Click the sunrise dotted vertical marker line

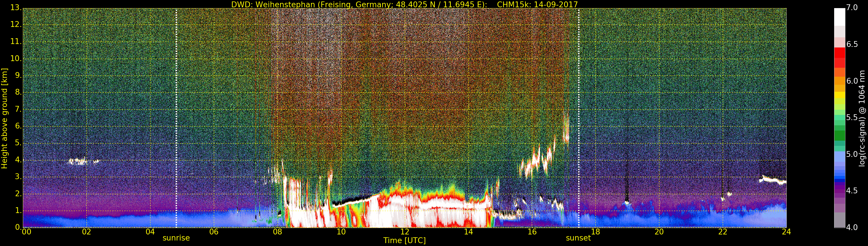click(x=176, y=118)
